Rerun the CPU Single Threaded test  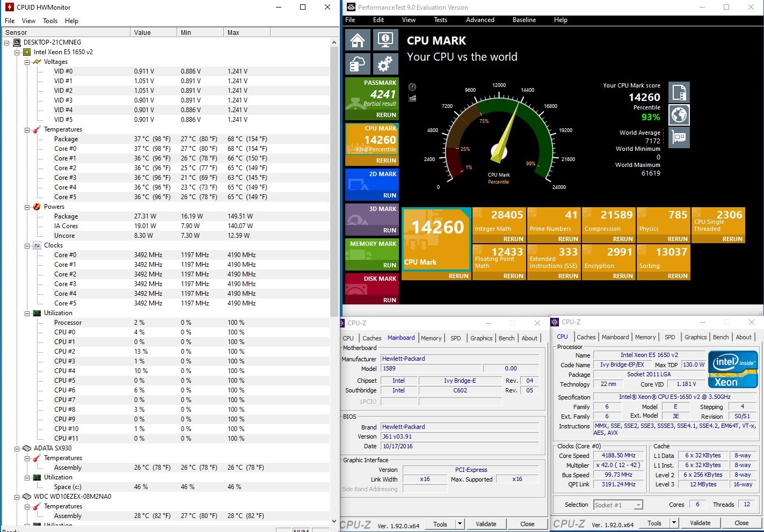(732, 239)
